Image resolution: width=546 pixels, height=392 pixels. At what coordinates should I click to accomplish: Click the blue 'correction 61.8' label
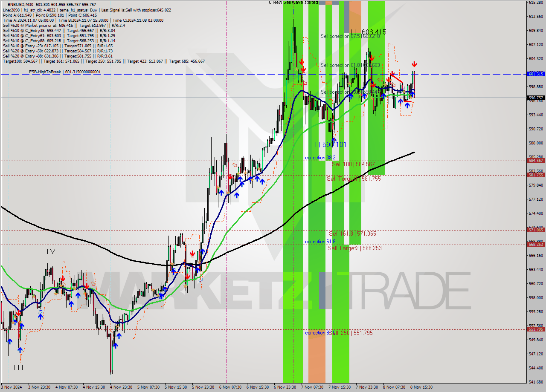[320, 242]
